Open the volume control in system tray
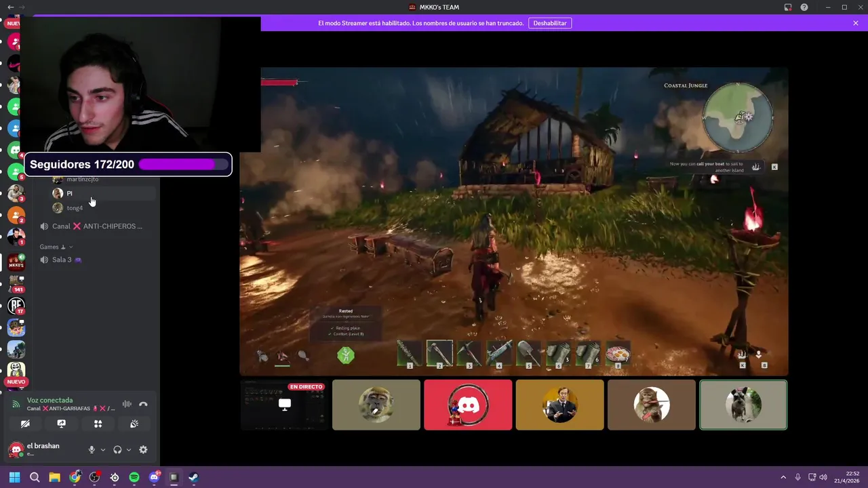The image size is (868, 488). point(824,477)
